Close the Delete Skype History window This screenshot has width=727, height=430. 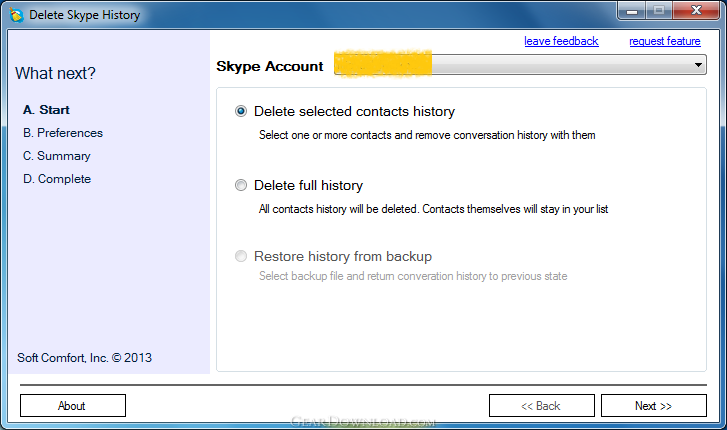tap(696, 11)
